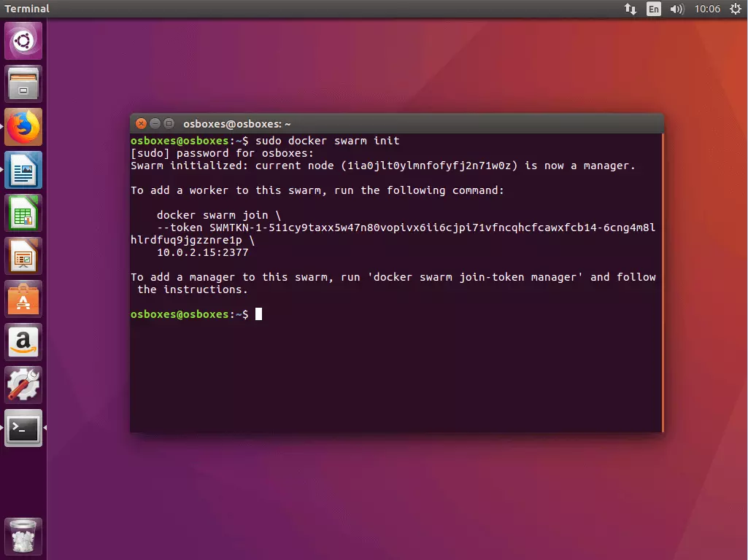Click the --token SWMTKN-1 line
The width and height of the screenshot is (748, 560).
(406, 227)
